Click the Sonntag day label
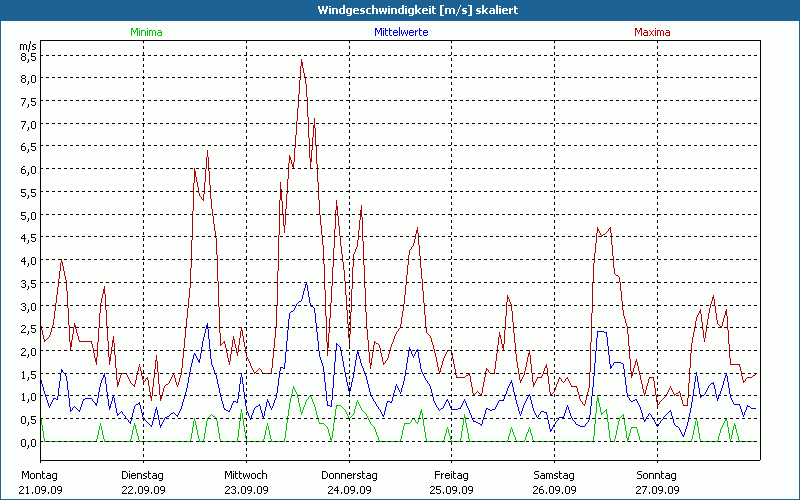800x500 pixels. (657, 476)
